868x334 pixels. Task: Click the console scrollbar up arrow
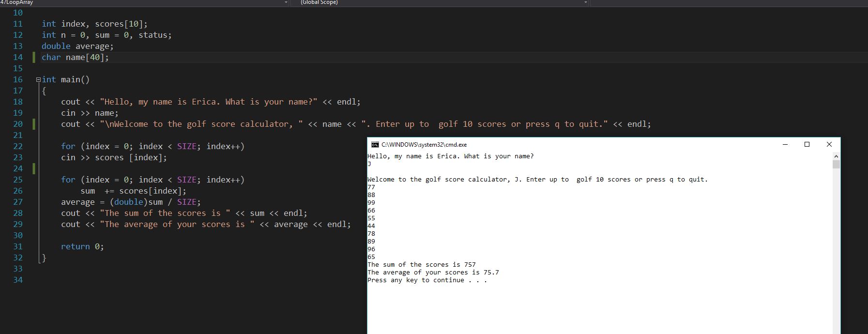836,156
